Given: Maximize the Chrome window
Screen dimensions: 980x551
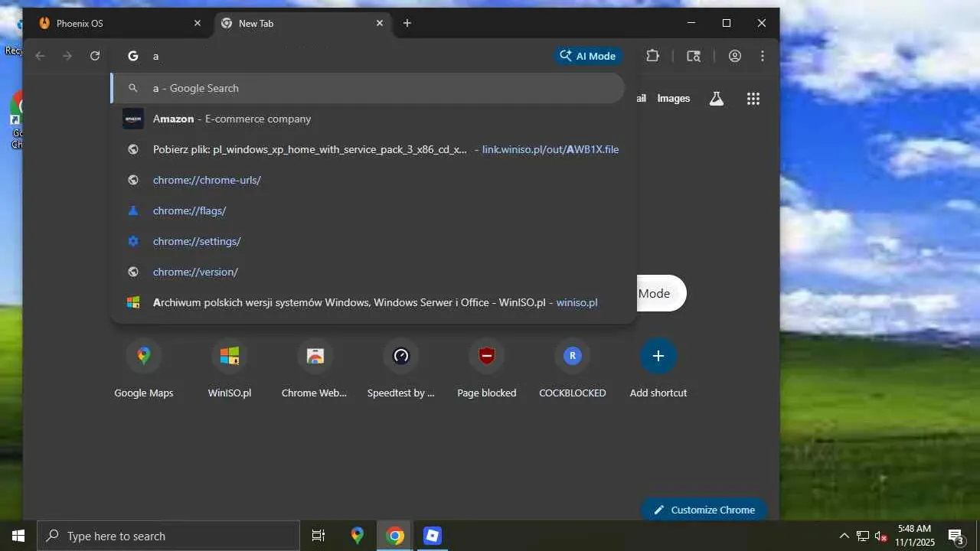Looking at the screenshot, I should click(x=727, y=23).
